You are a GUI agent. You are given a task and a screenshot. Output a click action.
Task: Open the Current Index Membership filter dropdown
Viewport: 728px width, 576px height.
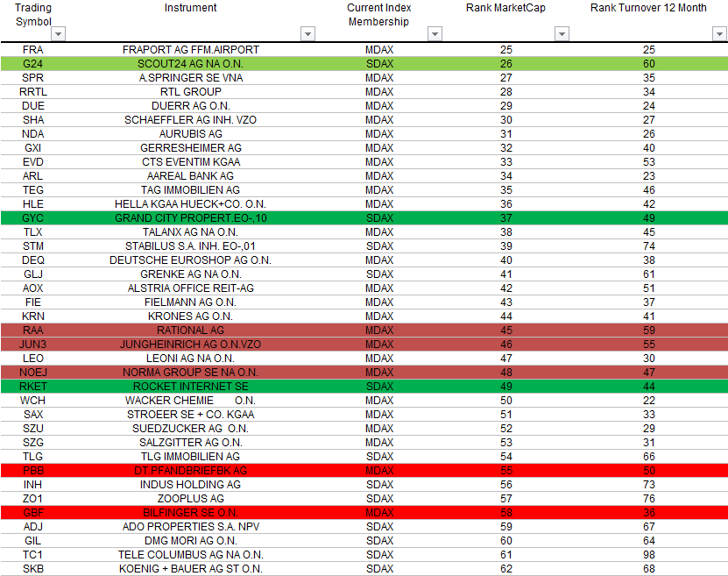[435, 34]
